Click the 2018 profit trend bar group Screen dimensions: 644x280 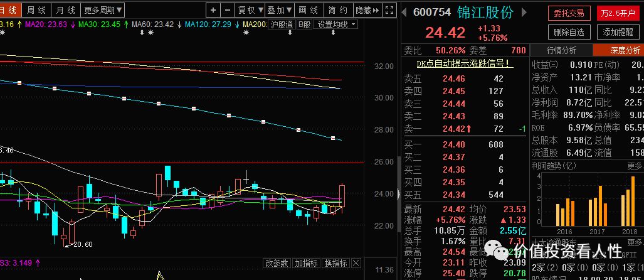629,201
